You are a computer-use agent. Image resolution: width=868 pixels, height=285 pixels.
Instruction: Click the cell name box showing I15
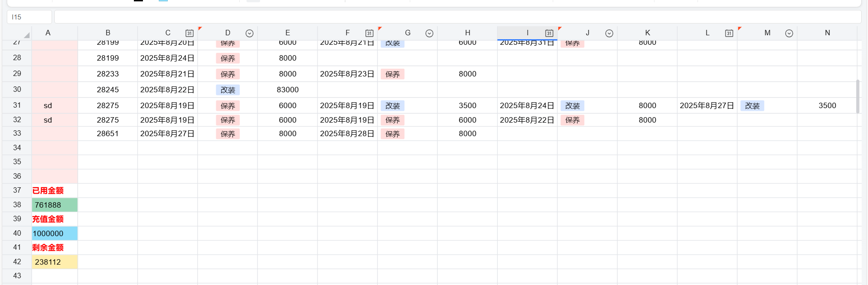point(29,17)
